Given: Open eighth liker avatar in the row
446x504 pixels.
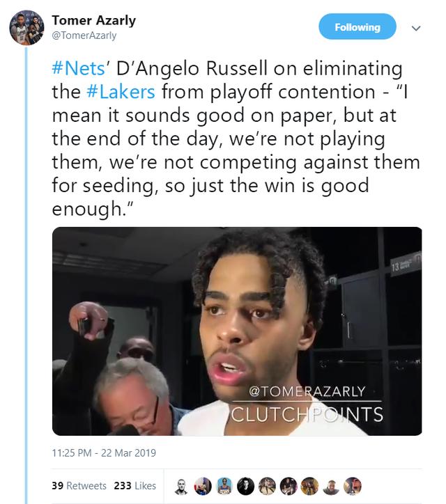Looking at the screenshot, I should [x=331, y=486].
